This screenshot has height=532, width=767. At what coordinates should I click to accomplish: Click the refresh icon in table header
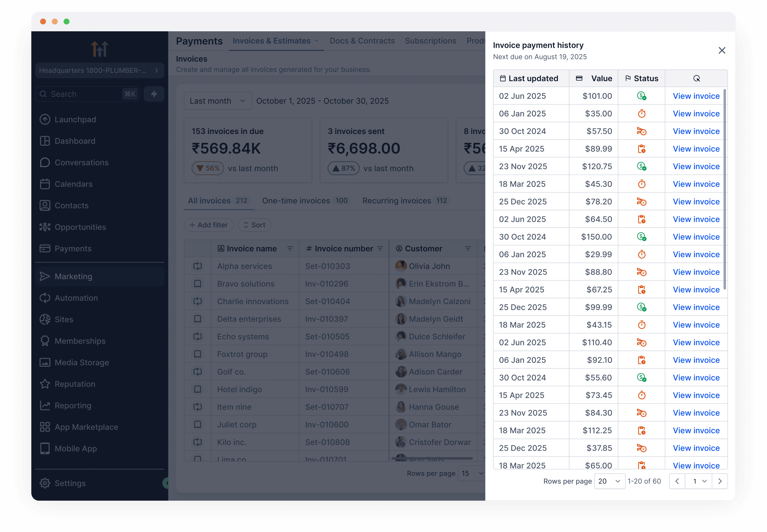(x=696, y=78)
